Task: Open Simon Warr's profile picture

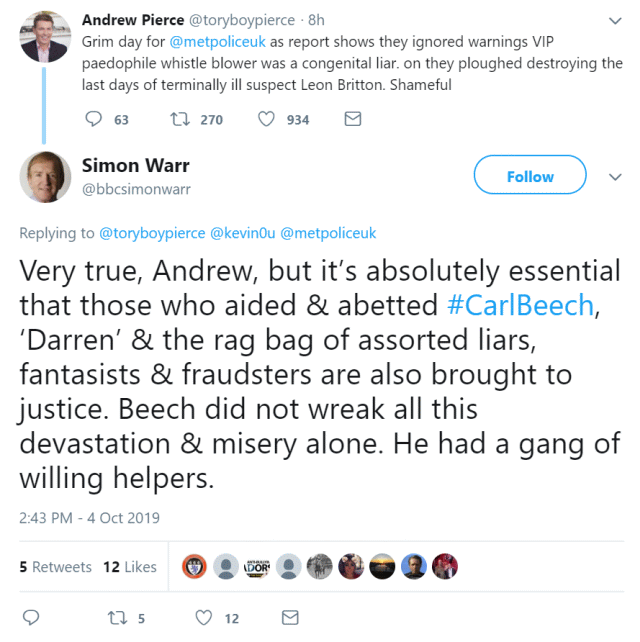Action: tap(43, 176)
